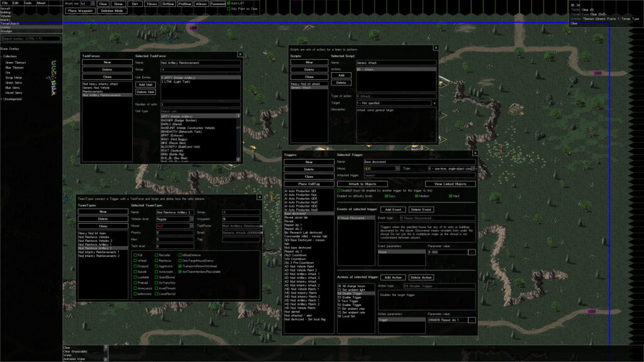Click Delete Unit in TaskForces window
This screenshot has width=644, height=362.
(145, 92)
